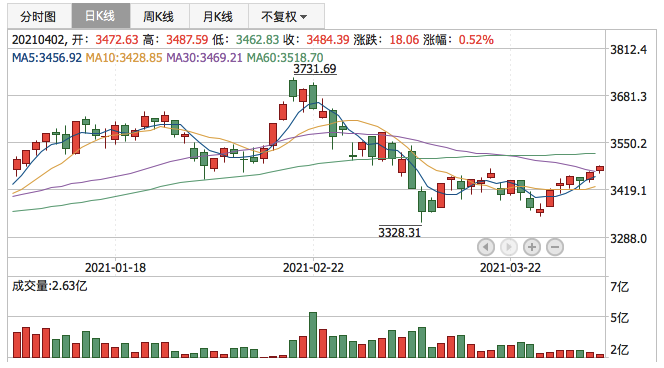This screenshot has width=664, height=368.
Task: Expand the 不复权 dropdown
Action: pos(285,17)
